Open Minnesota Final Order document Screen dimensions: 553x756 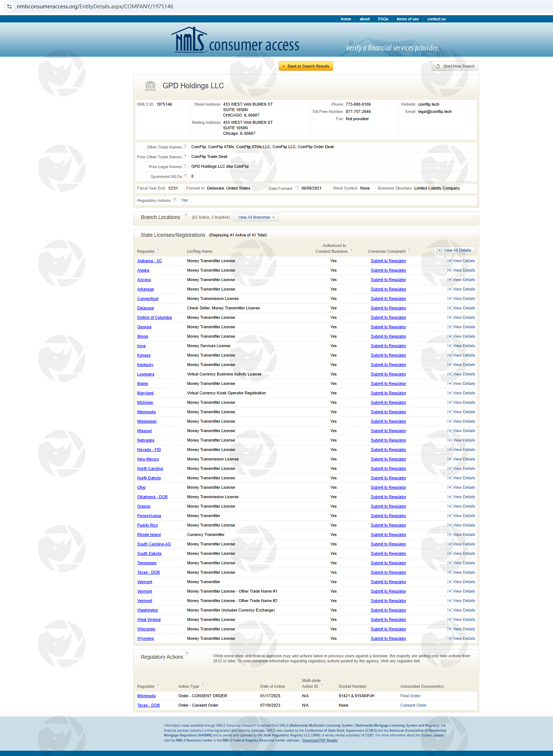pos(410,696)
